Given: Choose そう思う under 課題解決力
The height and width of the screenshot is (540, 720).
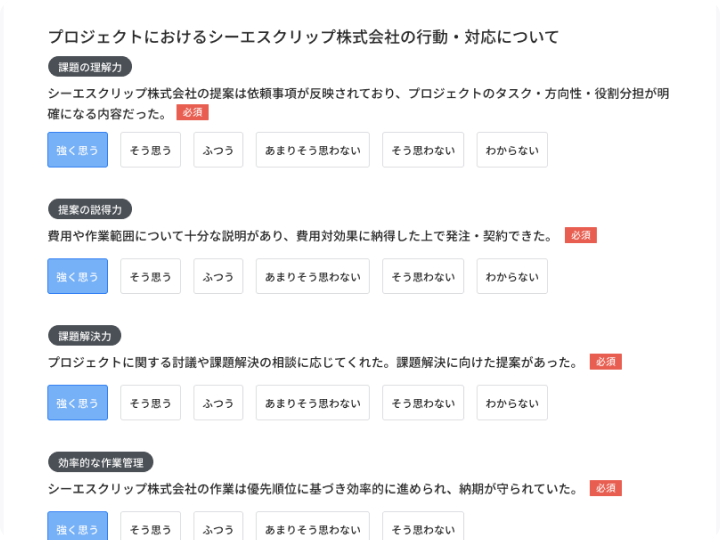Looking at the screenshot, I should pyautogui.click(x=151, y=403).
